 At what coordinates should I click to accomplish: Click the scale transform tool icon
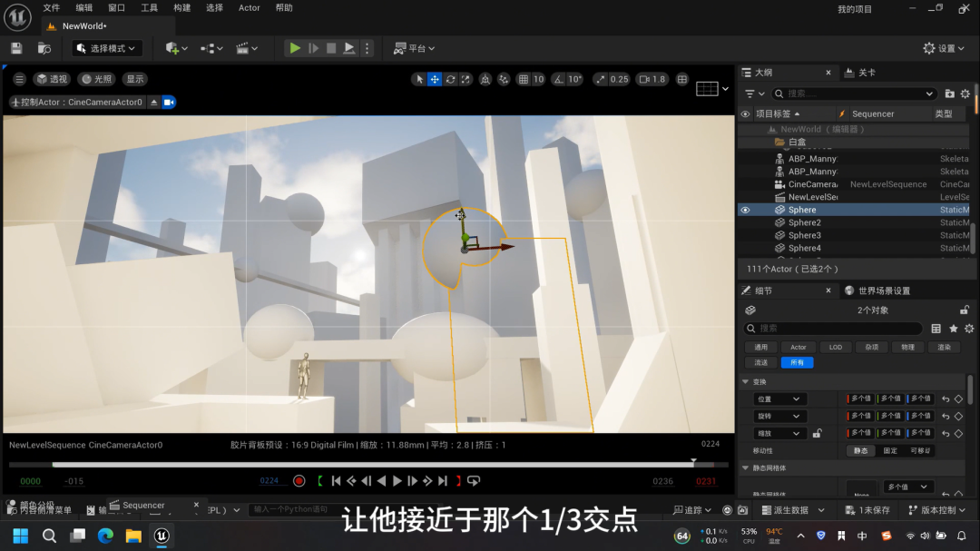[x=465, y=79]
